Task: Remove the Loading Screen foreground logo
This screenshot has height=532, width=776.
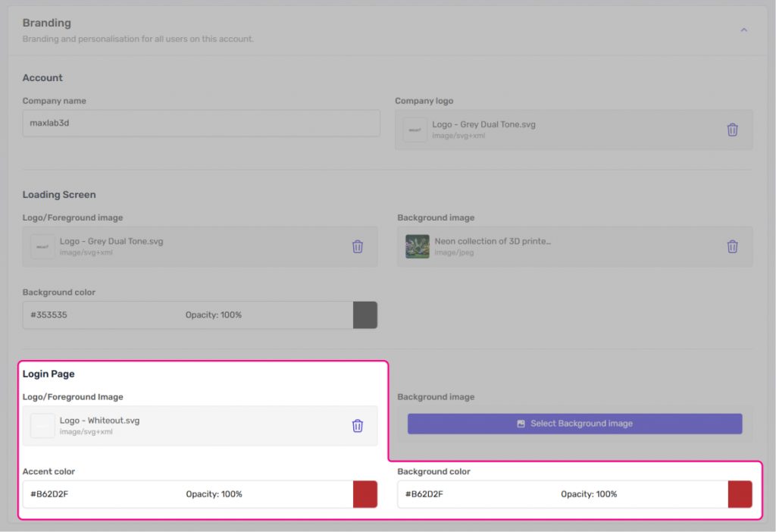Action: click(358, 246)
